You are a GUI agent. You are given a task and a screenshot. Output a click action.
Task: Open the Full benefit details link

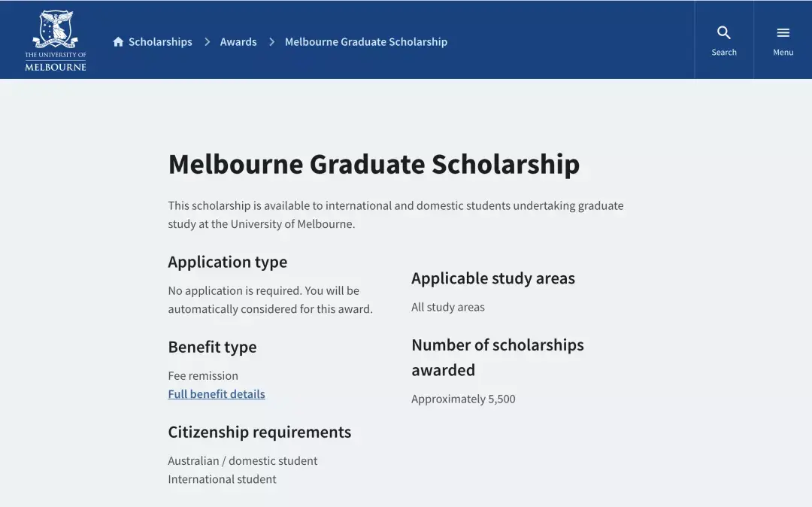coord(217,394)
